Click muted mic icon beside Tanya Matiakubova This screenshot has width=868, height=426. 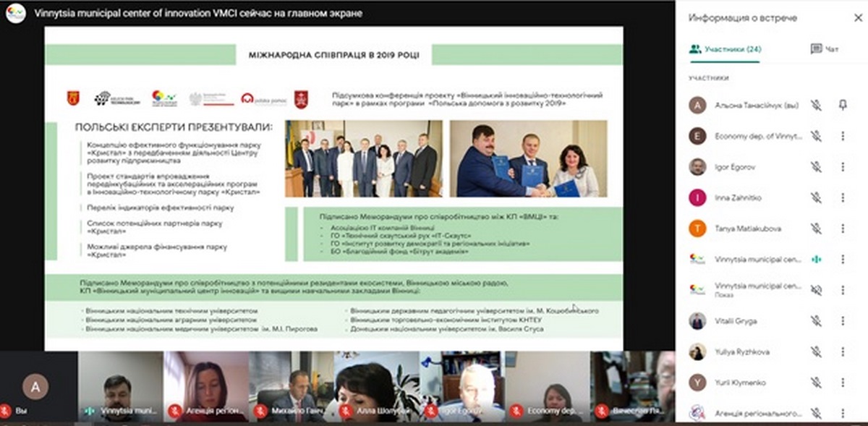point(816,229)
